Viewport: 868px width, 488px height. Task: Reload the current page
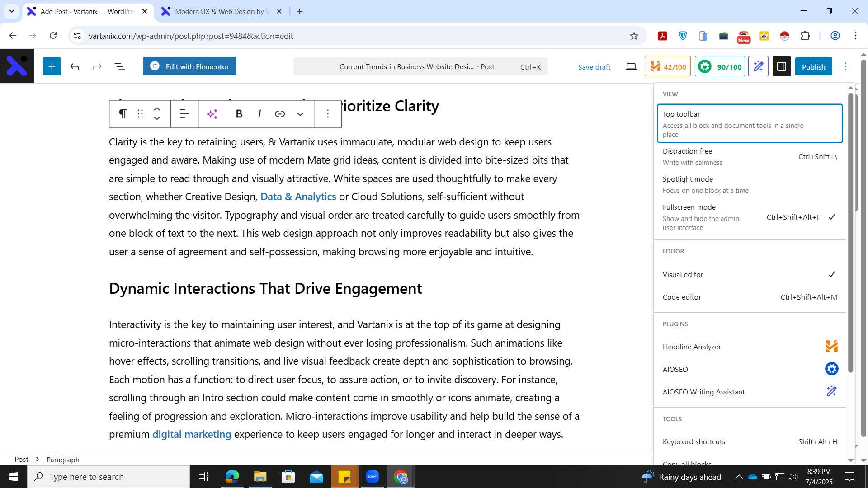pyautogui.click(x=53, y=36)
